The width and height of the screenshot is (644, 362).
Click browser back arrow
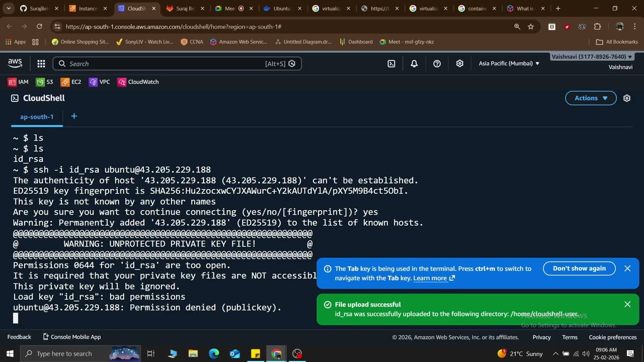tap(10, 27)
